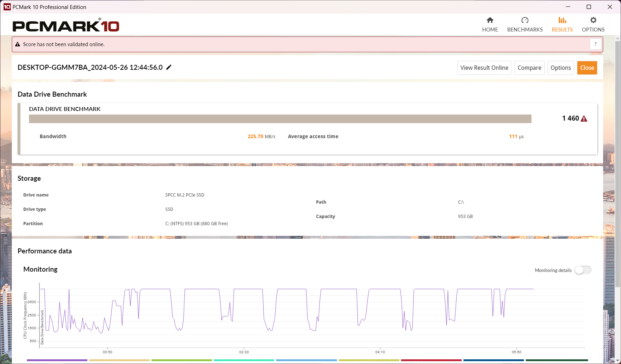Select the BENCHMARKS menu label

(525, 30)
